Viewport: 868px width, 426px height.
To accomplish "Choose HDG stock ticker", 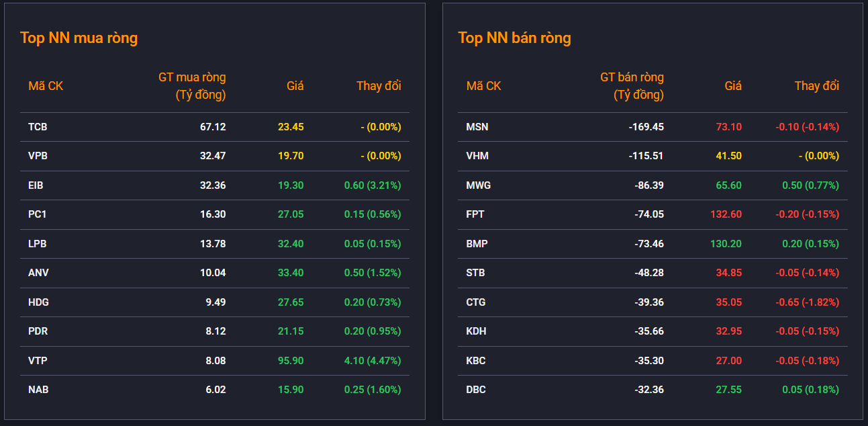I will click(38, 302).
